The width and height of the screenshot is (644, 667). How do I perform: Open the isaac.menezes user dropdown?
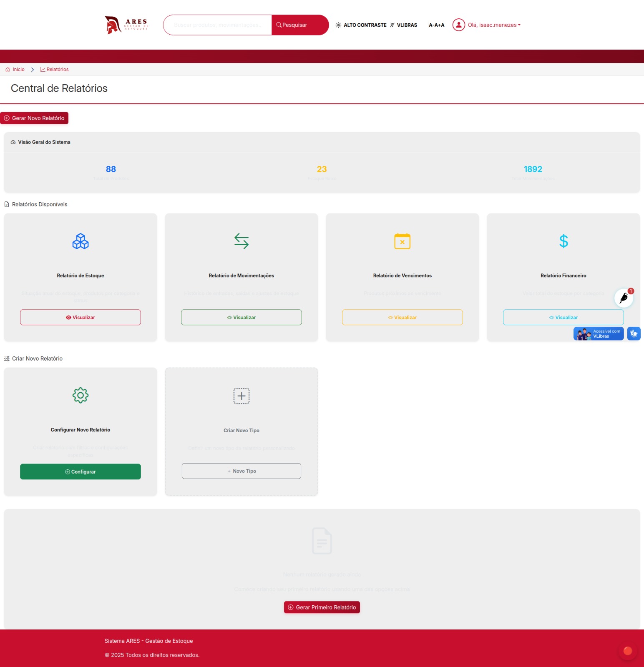[494, 25]
